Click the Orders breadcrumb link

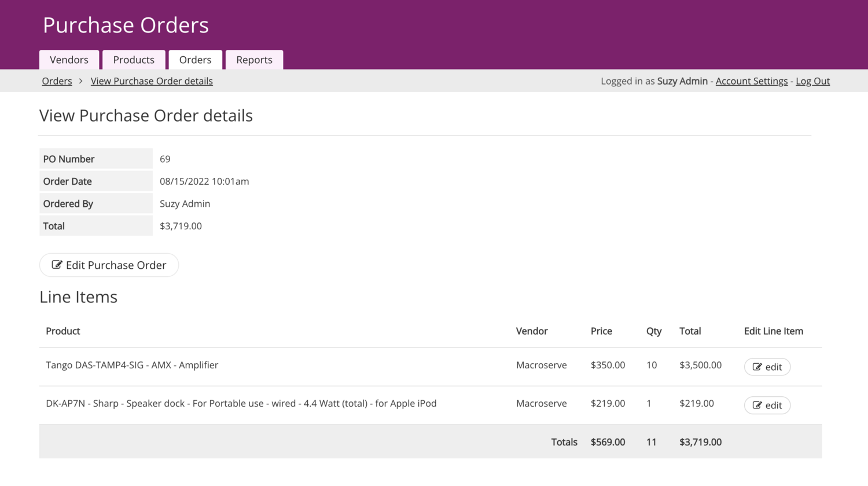(x=57, y=81)
